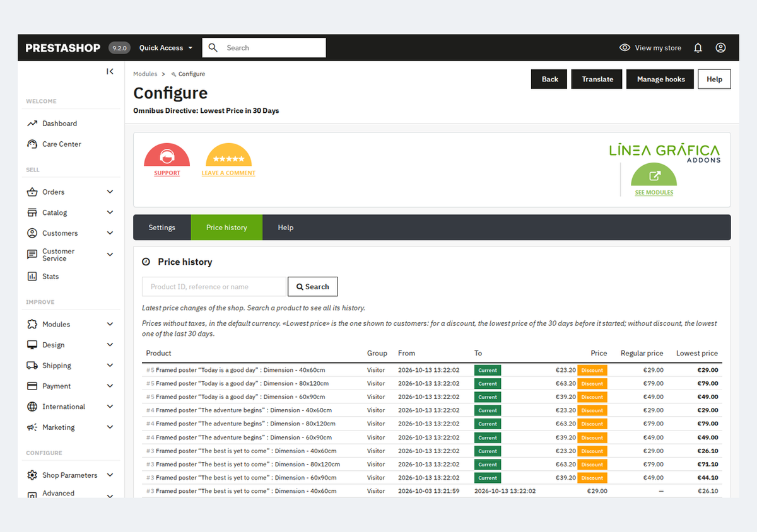Click the Catalog store icon
This screenshot has height=532, width=757.
point(32,213)
